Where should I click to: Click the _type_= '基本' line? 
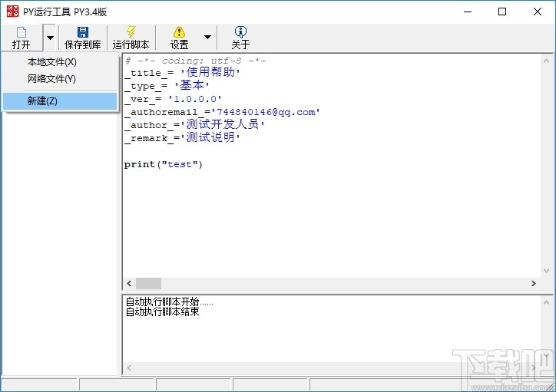[x=167, y=86]
